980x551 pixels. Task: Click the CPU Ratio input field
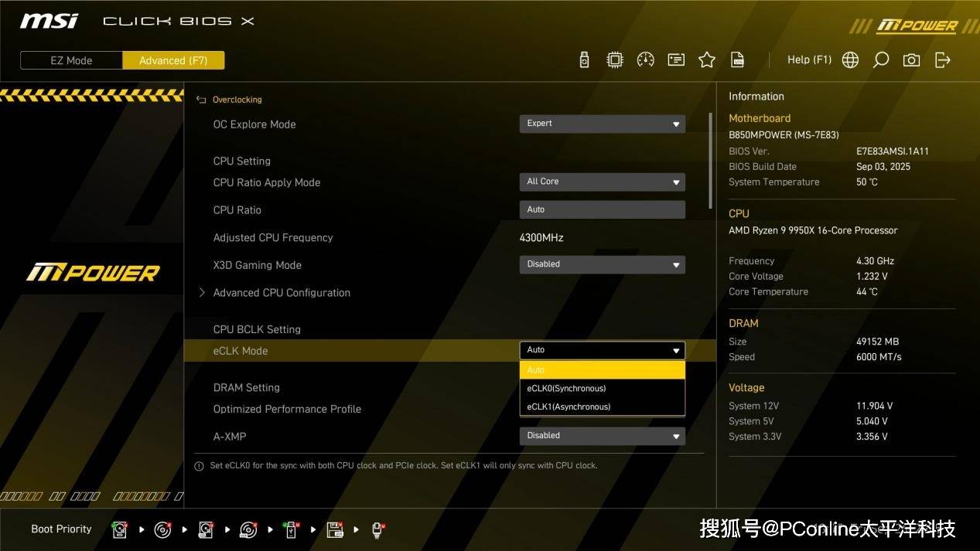(602, 209)
